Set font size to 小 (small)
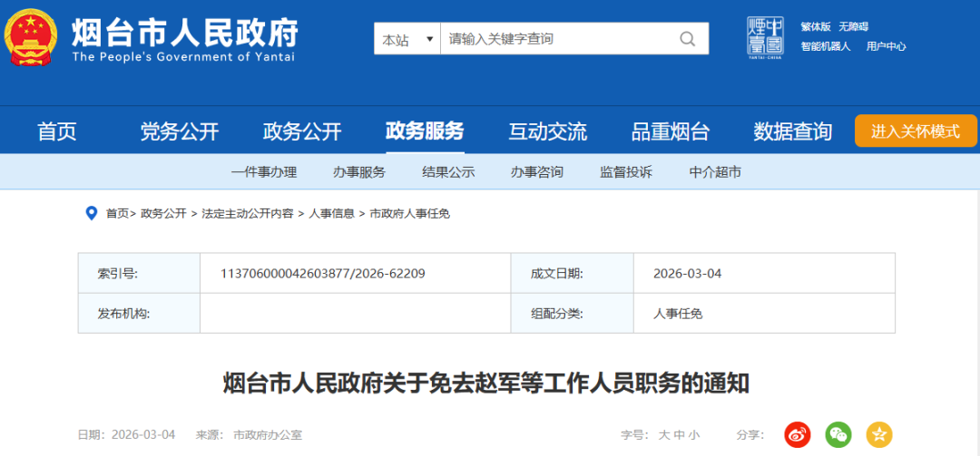The image size is (980, 456). click(x=693, y=435)
